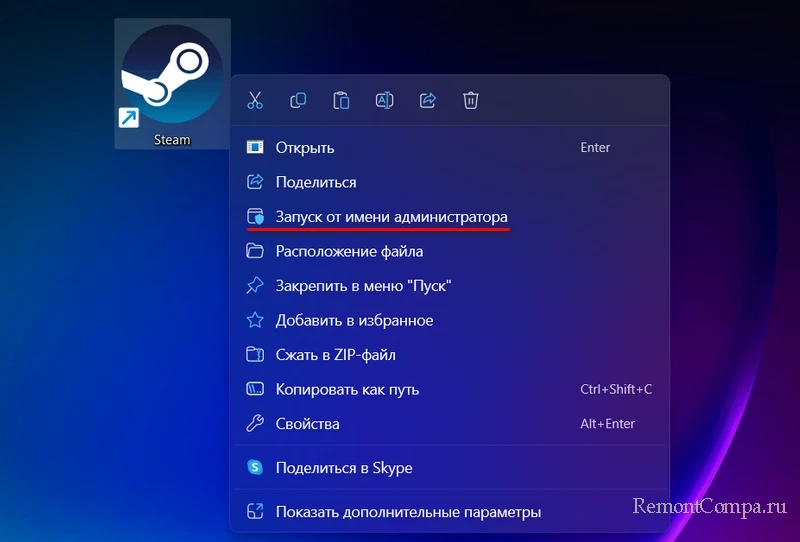800x542 pixels.
Task: Click the Share icon in top icon row
Action: coord(428,100)
